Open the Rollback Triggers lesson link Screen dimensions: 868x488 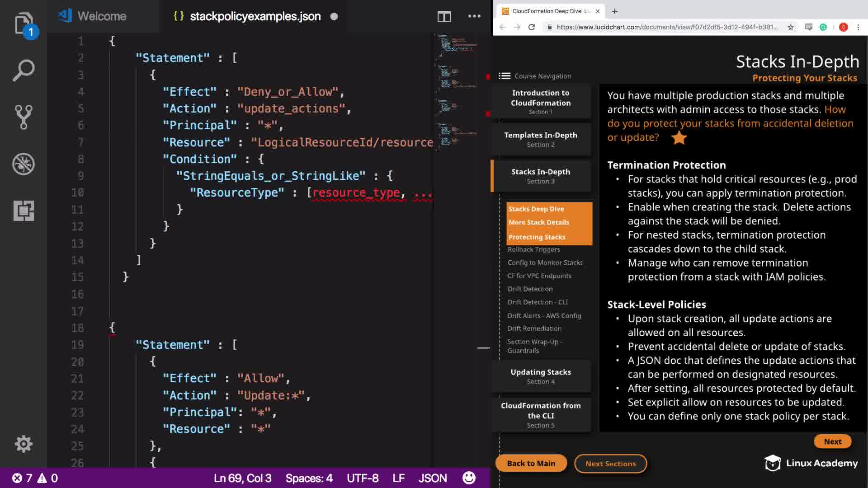click(533, 249)
